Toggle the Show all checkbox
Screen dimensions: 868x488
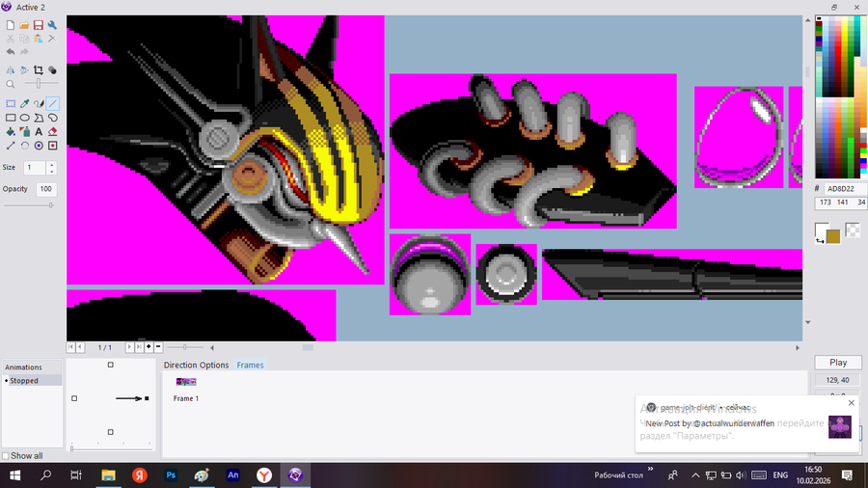coord(6,456)
